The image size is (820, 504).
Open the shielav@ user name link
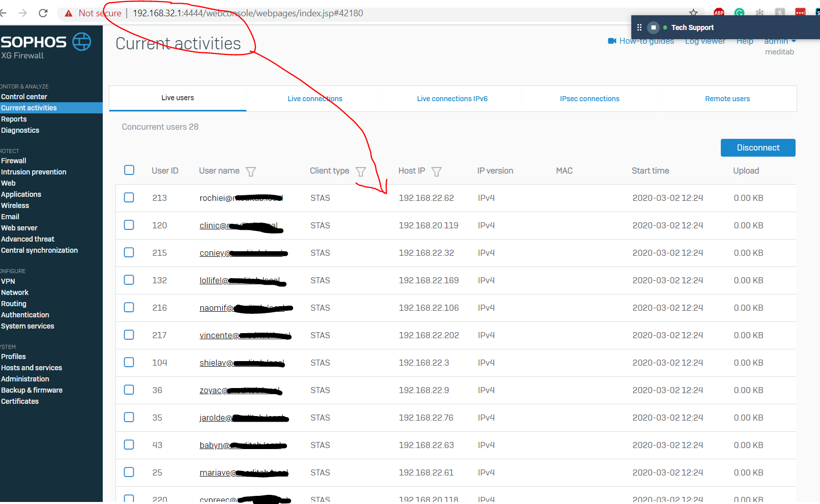(x=242, y=363)
